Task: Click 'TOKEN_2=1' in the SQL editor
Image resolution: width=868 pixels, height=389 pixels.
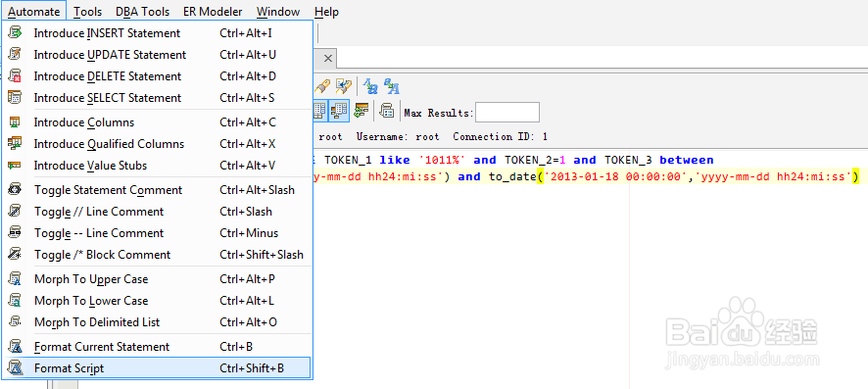Action: click(x=535, y=160)
